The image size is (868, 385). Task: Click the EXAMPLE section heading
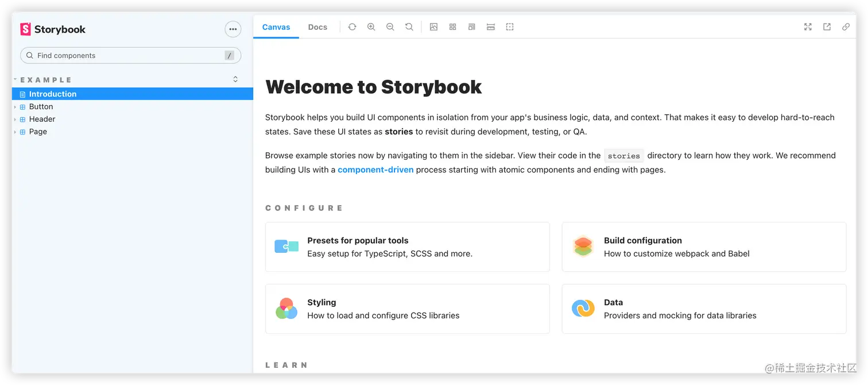pos(46,80)
